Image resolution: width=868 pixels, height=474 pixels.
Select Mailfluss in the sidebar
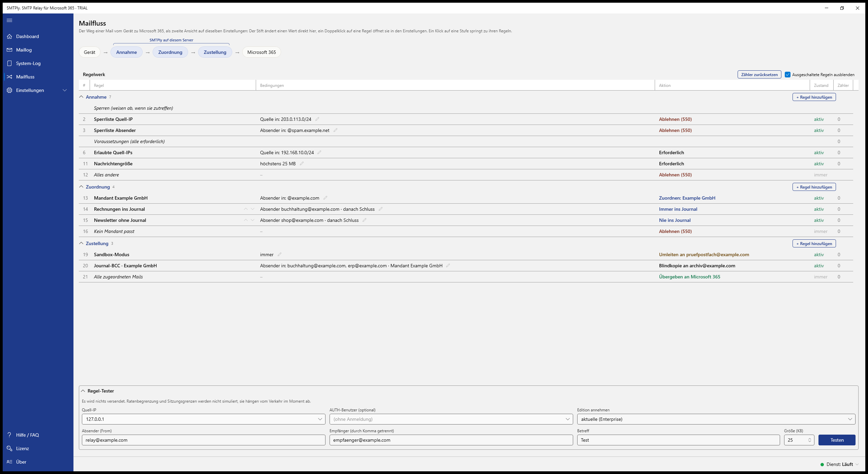38,77
